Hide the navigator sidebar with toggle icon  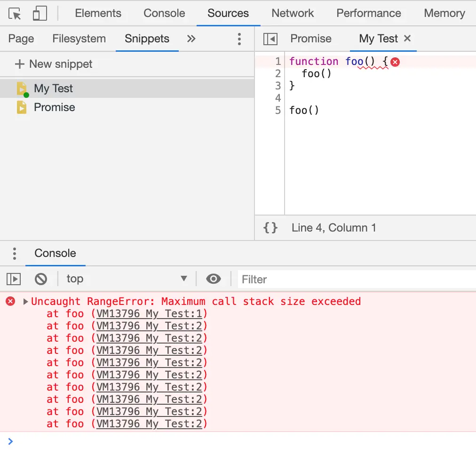click(270, 39)
